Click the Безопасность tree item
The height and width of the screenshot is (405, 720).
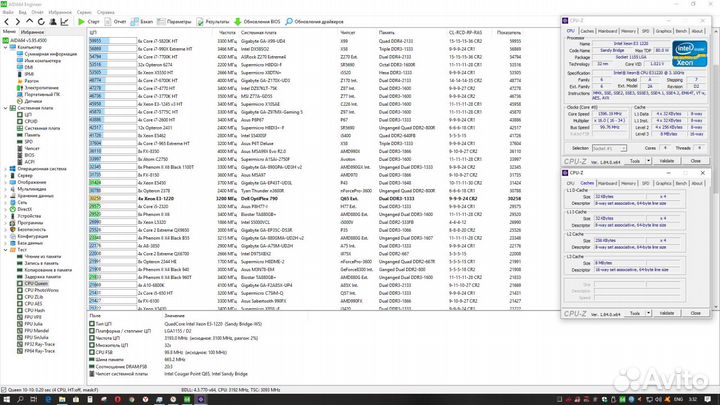tap(32, 230)
